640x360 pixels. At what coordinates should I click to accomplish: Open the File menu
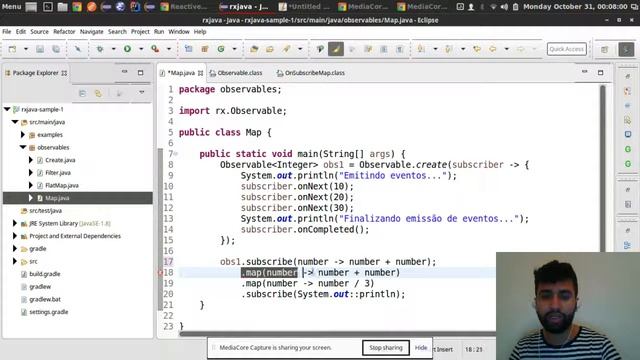7,31
